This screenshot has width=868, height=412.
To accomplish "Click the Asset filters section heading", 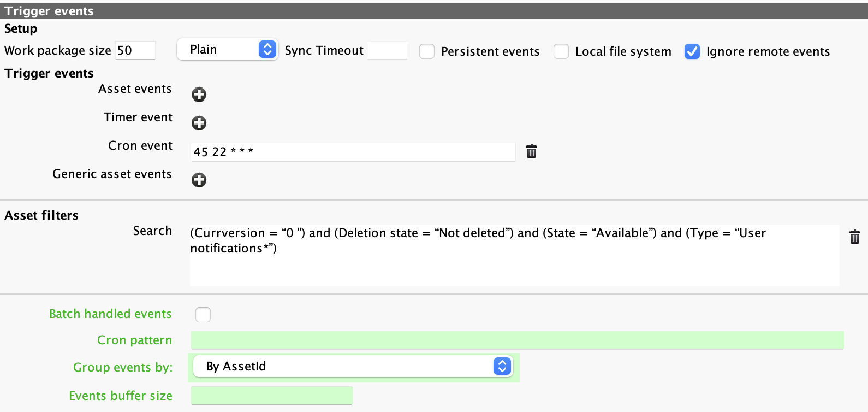I will click(x=41, y=215).
